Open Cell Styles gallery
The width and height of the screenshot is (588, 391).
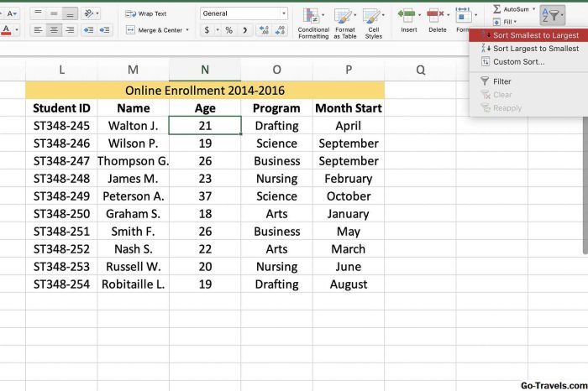coord(374,23)
